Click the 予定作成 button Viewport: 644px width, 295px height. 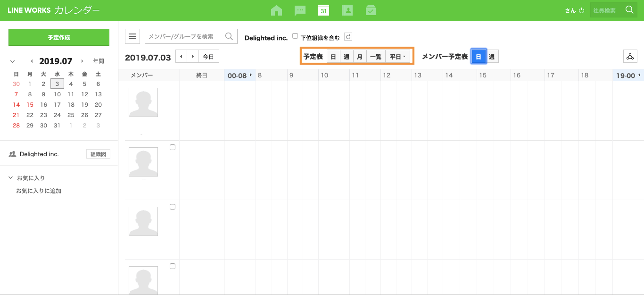coord(59,37)
